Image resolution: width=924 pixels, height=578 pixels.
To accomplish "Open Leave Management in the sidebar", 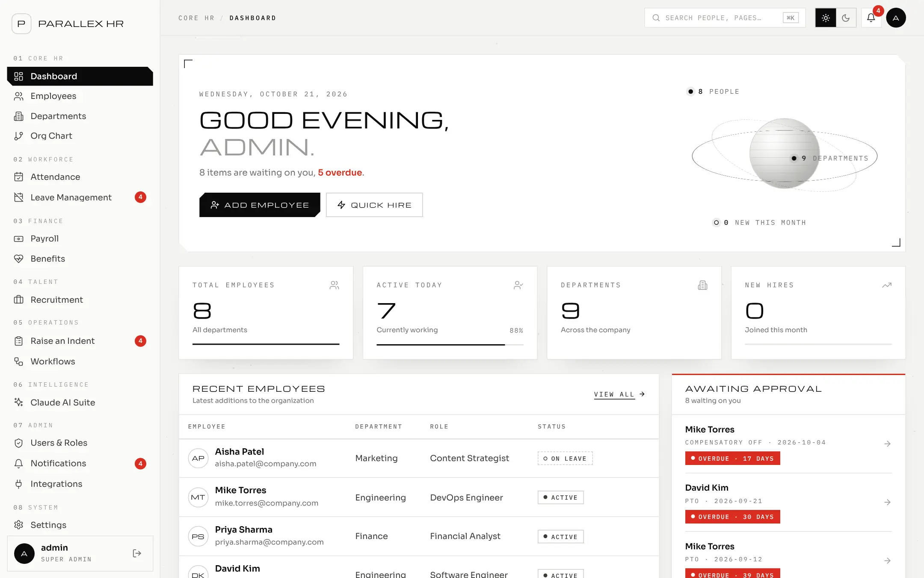I will (x=80, y=197).
